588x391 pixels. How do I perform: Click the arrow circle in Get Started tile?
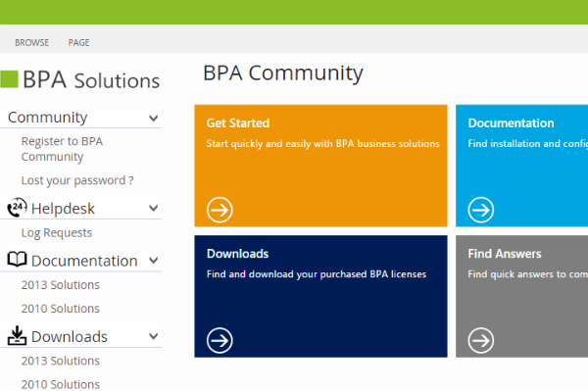(220, 210)
